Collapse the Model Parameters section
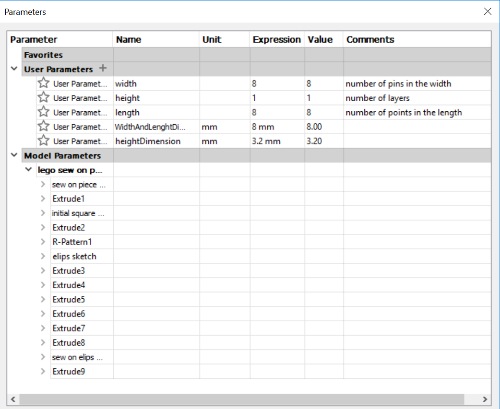 [14, 155]
